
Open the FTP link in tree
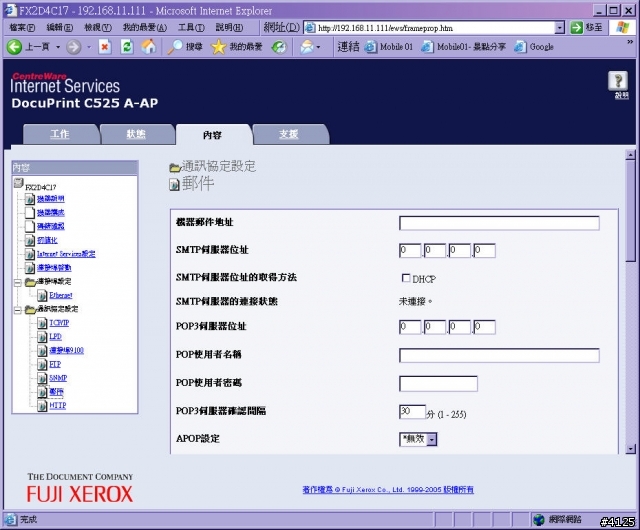point(55,365)
